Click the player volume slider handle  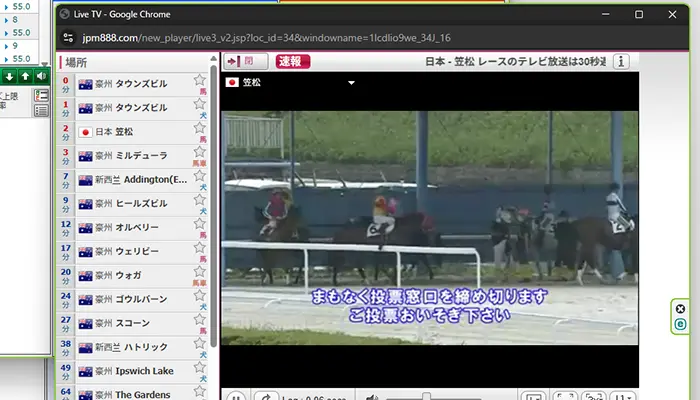[x=426, y=396]
